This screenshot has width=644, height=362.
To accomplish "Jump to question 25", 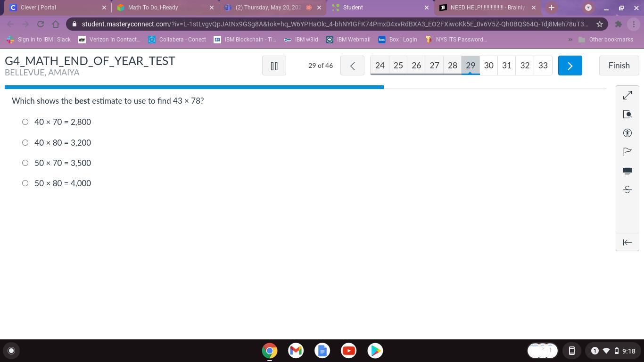I will coord(398,66).
